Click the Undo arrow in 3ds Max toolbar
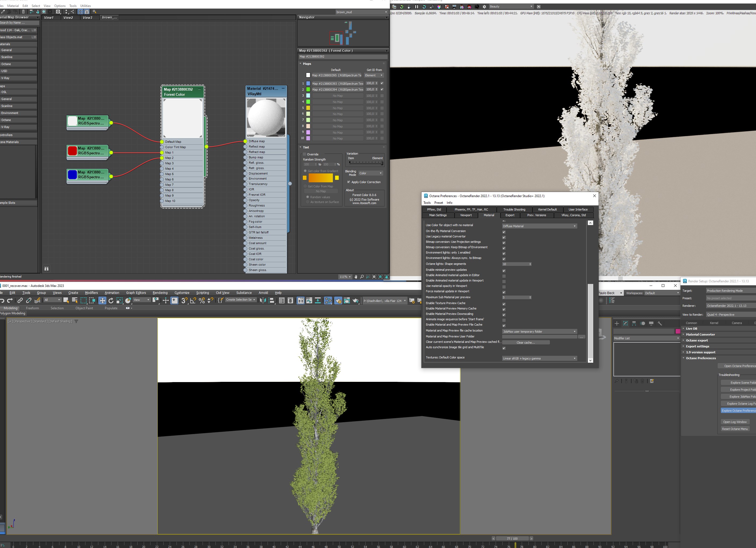 pos(2,301)
